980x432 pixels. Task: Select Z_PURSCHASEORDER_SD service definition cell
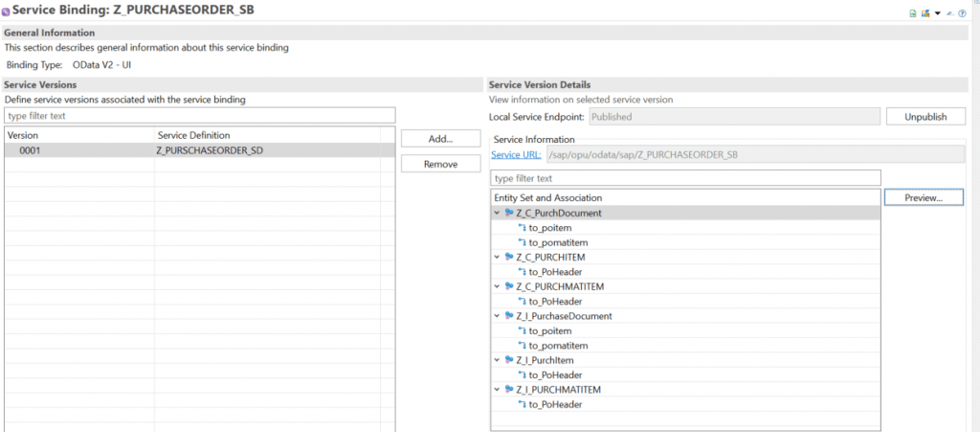click(268, 150)
